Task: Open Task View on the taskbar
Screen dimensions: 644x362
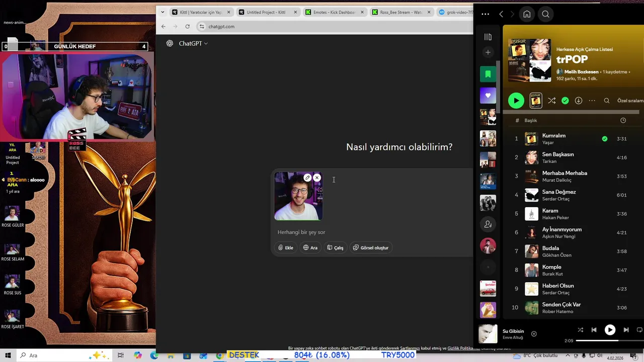Action: tap(120, 355)
